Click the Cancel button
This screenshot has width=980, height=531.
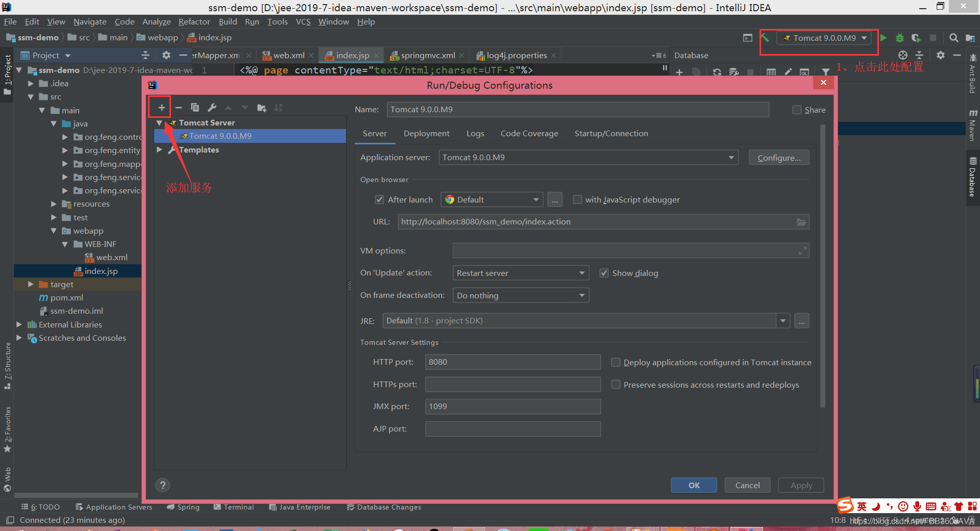coord(748,485)
